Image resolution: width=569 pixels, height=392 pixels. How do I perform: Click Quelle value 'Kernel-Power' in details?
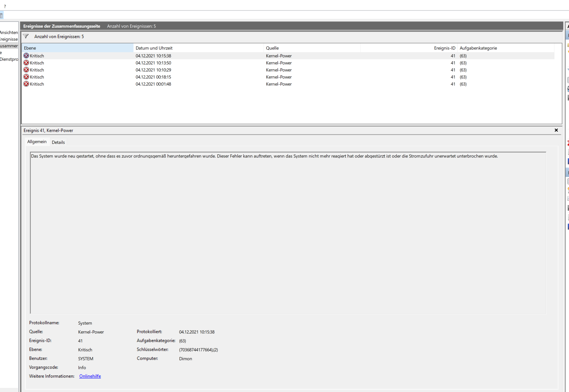[x=91, y=332]
